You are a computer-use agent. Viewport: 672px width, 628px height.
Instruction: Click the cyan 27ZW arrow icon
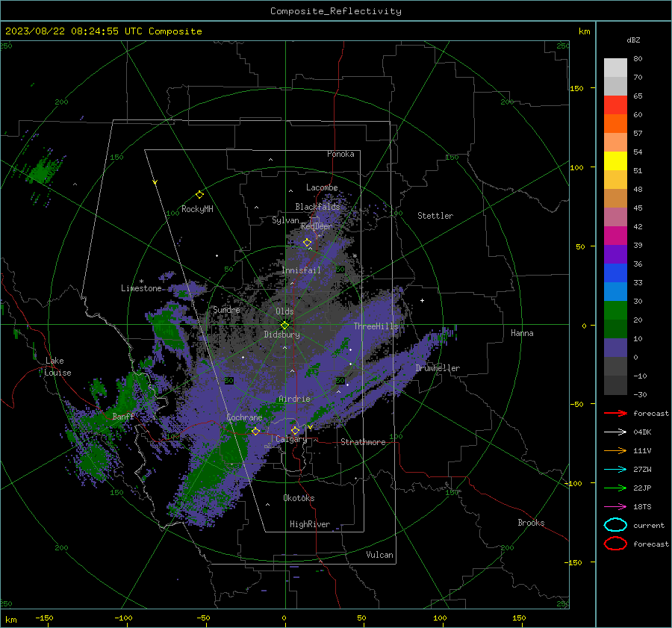click(615, 470)
